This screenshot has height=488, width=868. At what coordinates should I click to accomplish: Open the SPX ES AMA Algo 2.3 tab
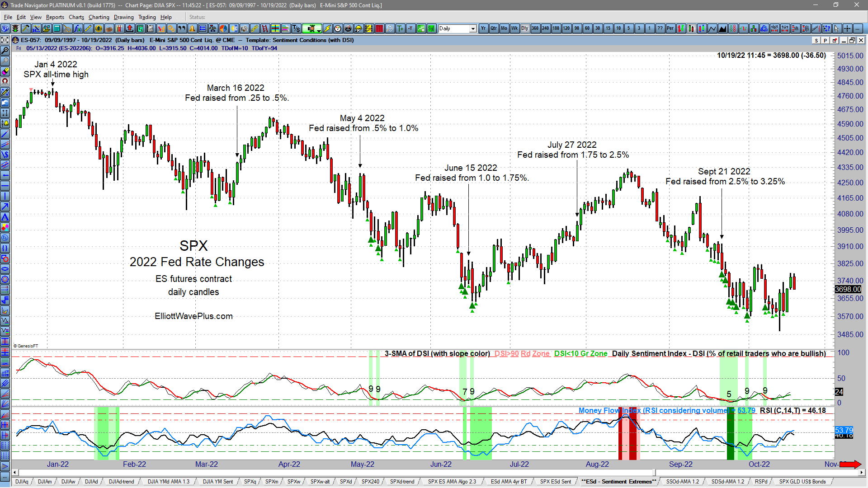point(452,482)
